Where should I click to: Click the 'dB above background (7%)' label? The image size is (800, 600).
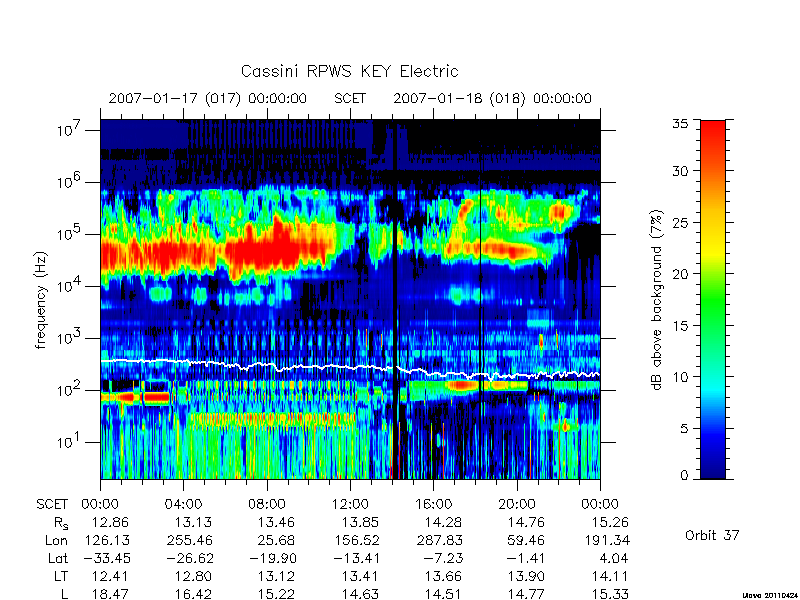tap(657, 300)
